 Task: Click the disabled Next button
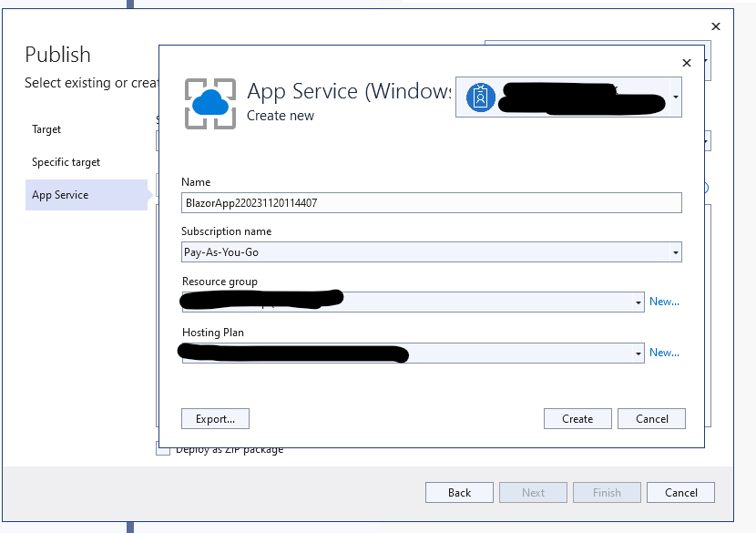533,493
